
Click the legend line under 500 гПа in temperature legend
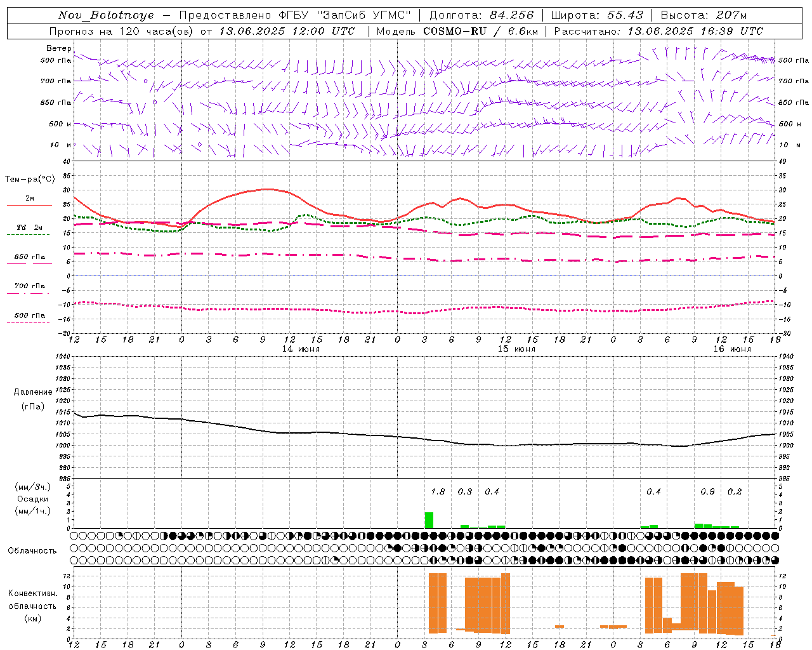(x=28, y=323)
